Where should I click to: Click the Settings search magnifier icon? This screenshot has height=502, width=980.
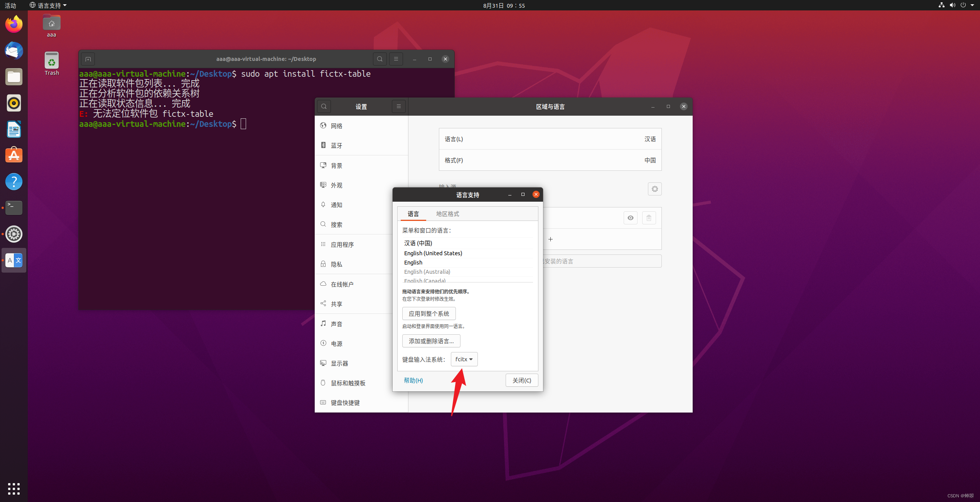coord(324,106)
